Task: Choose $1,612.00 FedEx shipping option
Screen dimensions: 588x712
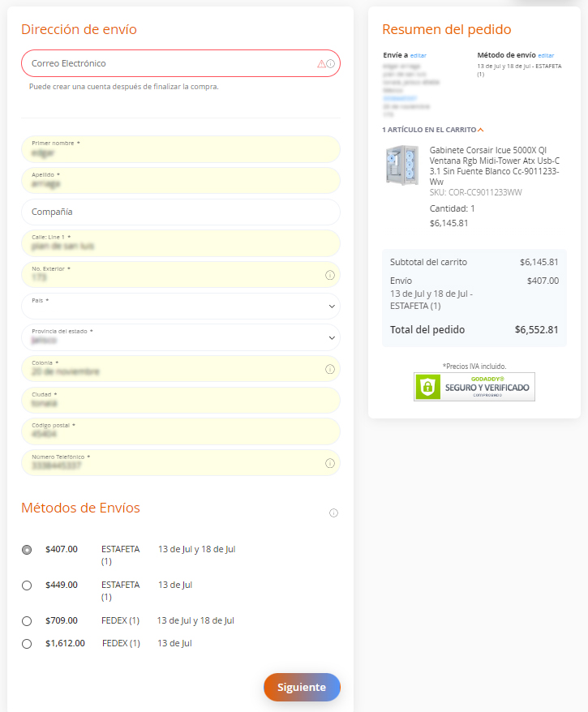Action: pos(27,644)
